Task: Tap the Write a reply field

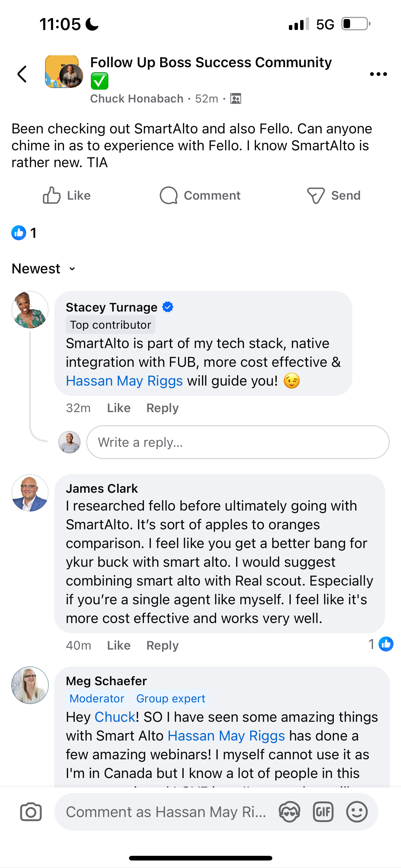Action: (x=238, y=442)
